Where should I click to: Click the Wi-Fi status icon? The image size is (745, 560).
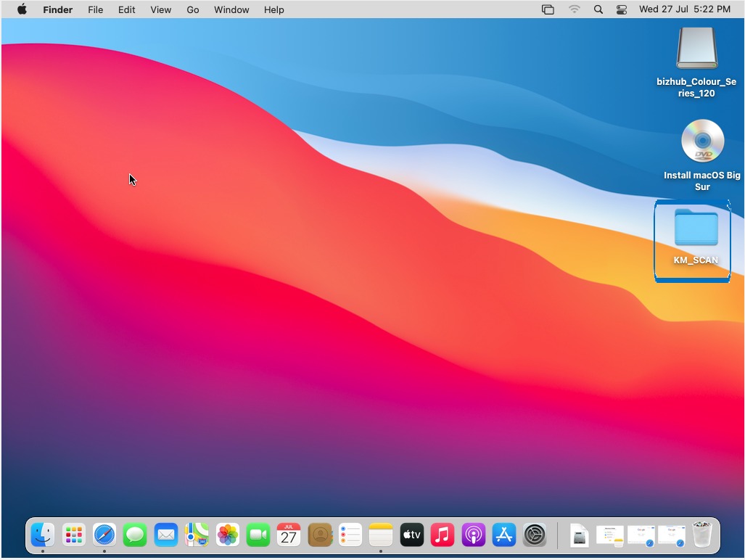tap(575, 9)
